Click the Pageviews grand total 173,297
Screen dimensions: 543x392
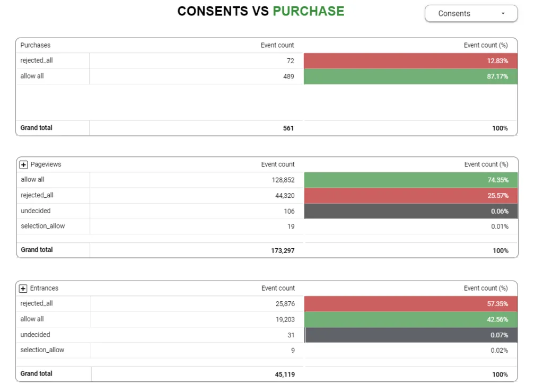(283, 251)
